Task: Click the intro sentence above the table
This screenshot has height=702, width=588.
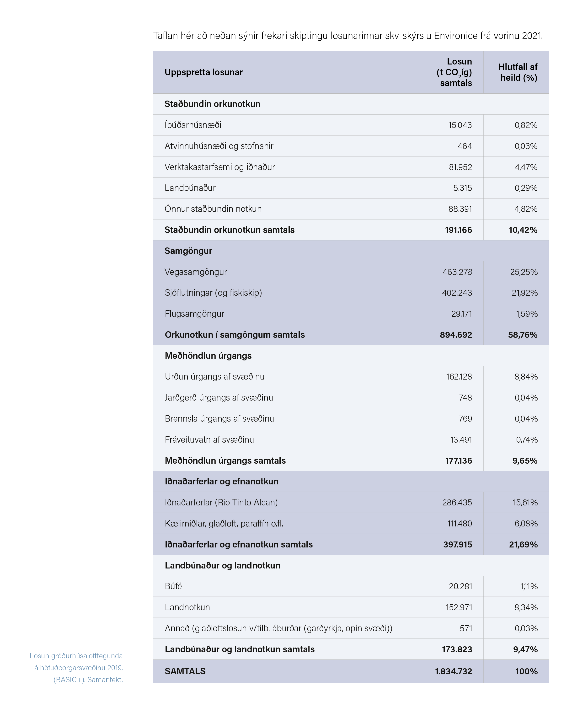Action: point(348,35)
